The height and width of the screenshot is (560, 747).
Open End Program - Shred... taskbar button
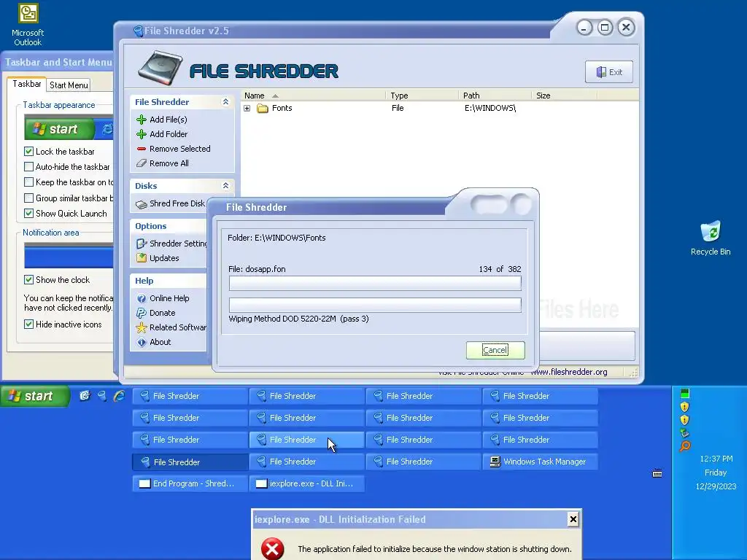190,483
